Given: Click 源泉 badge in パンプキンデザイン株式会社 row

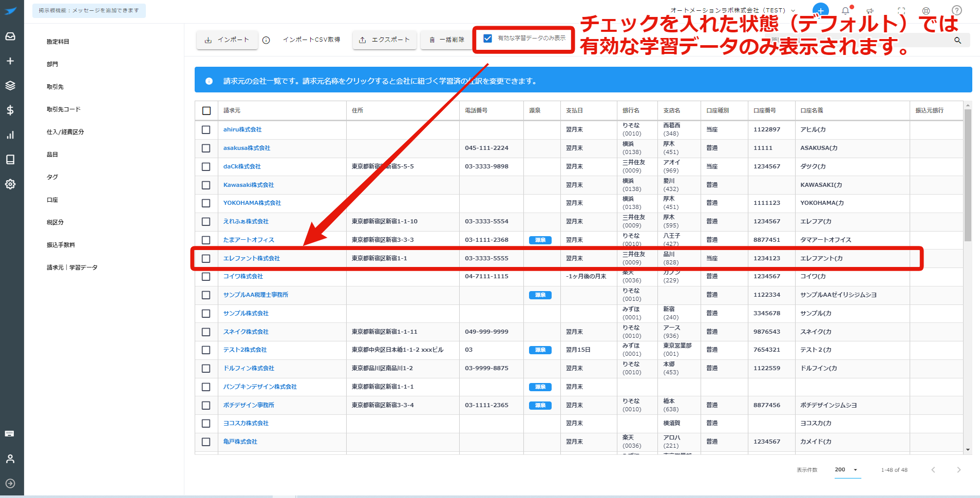Looking at the screenshot, I should 540,387.
